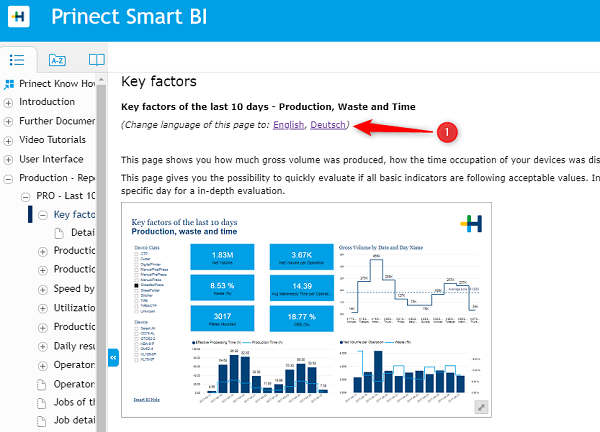Collapse the navigation sidebar with arrow handle
The height and width of the screenshot is (432, 600).
pyautogui.click(x=113, y=356)
